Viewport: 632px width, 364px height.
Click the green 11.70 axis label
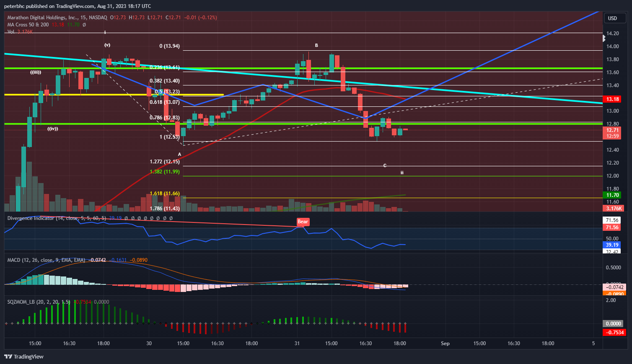pos(612,195)
